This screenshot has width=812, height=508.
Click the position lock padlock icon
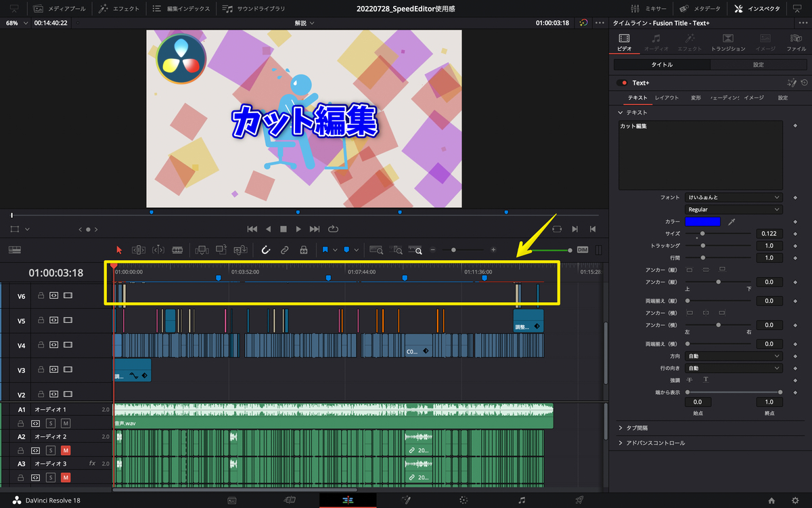pos(303,250)
